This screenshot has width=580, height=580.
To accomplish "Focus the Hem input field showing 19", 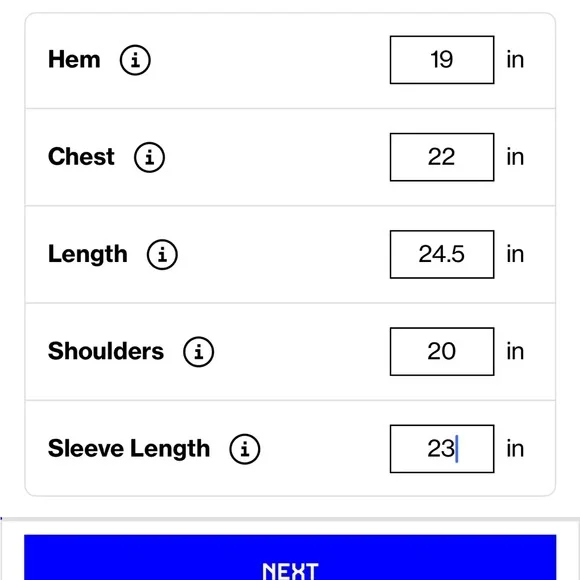I will click(442, 60).
